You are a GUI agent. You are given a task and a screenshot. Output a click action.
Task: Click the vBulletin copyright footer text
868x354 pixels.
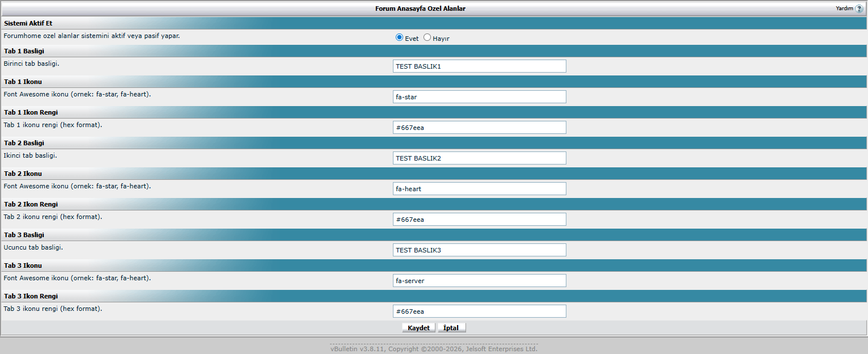click(434, 349)
